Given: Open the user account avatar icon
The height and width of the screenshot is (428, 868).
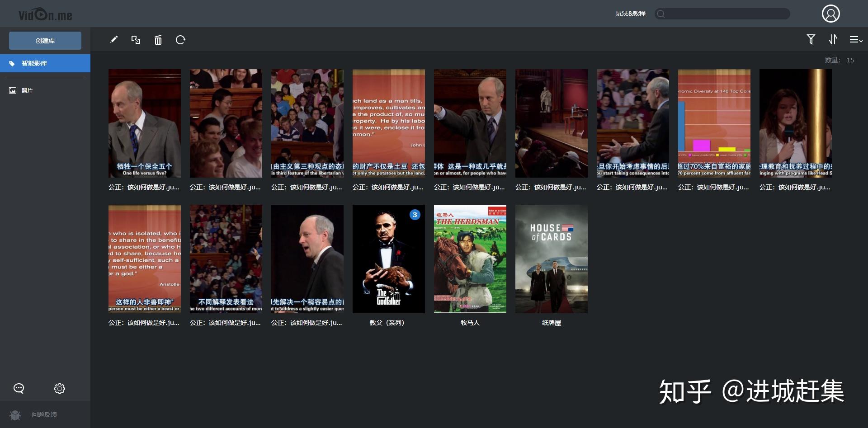Looking at the screenshot, I should coord(830,14).
